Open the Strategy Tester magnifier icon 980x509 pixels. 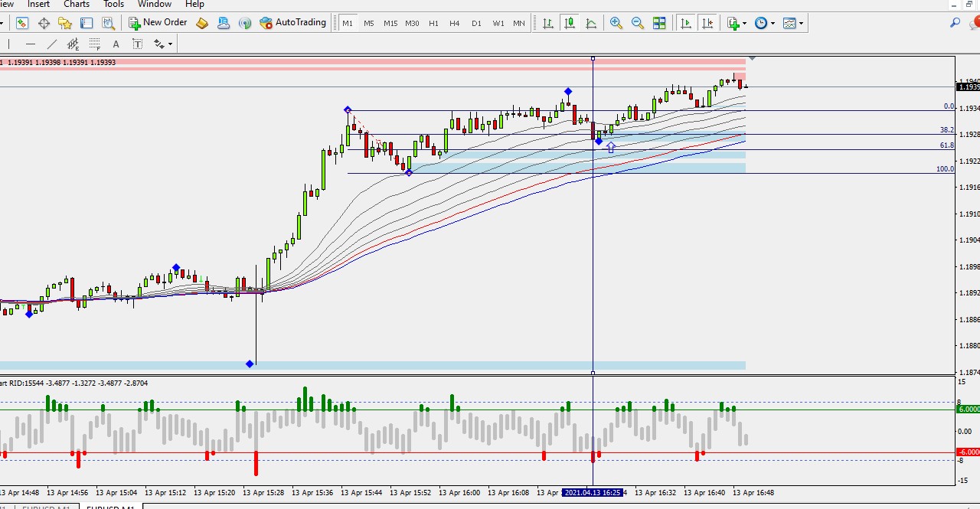coord(108,23)
